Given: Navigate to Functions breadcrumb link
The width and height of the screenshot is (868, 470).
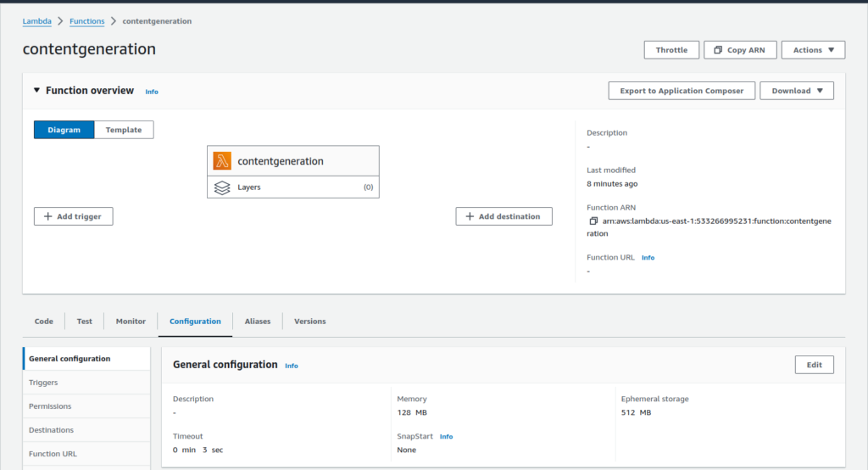Looking at the screenshot, I should click(87, 21).
